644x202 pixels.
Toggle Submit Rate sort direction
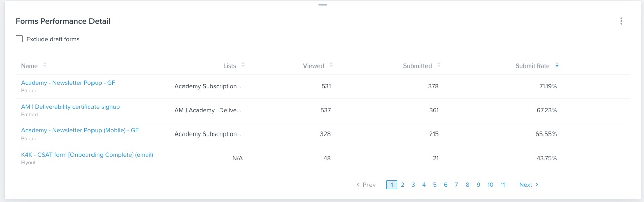557,66
